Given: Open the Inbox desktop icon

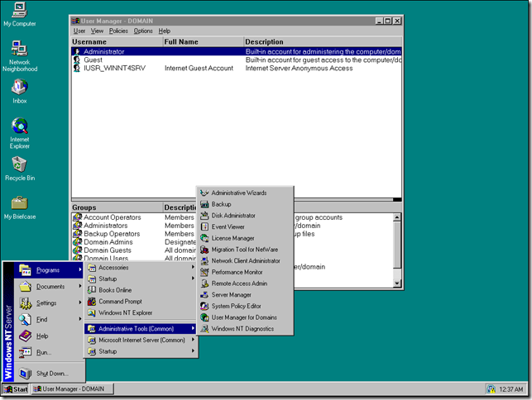Looking at the screenshot, I should click(x=19, y=91).
